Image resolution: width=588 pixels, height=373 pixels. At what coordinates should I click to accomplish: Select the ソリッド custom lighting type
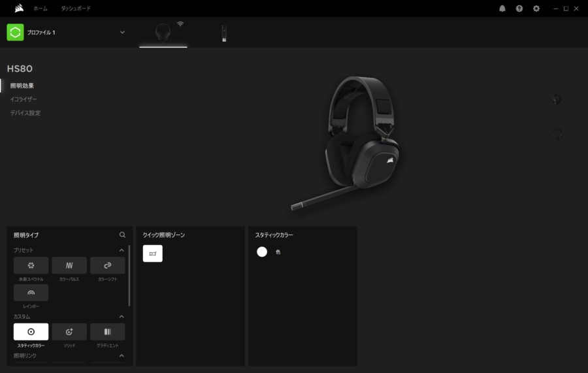69,332
